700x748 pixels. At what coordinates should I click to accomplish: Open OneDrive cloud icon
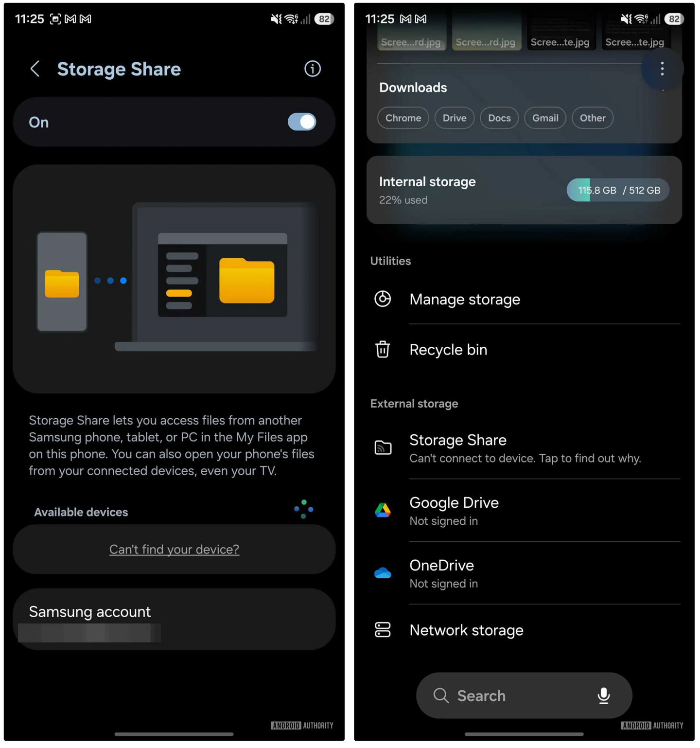(x=383, y=573)
